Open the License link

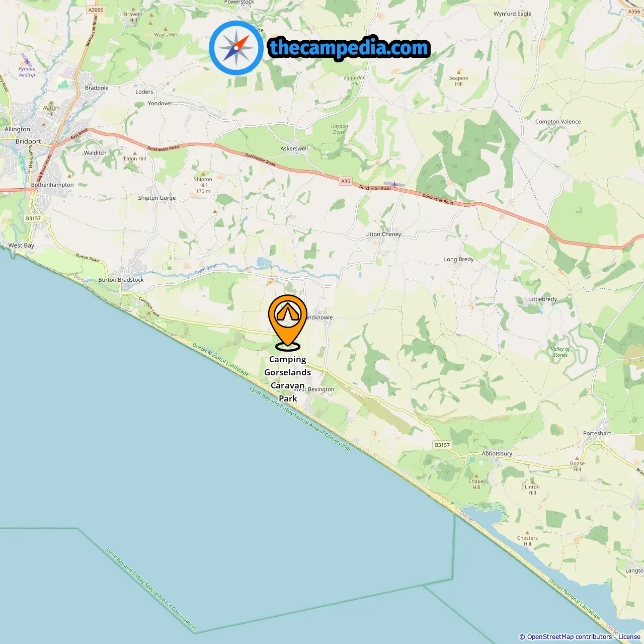(629, 637)
